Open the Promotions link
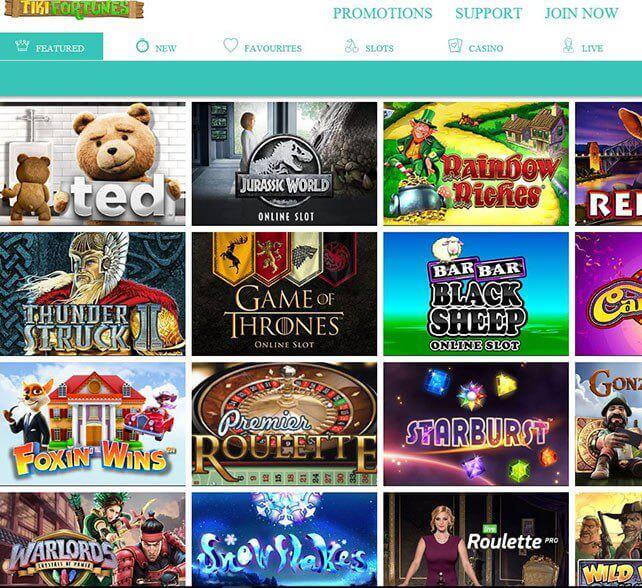 (382, 13)
